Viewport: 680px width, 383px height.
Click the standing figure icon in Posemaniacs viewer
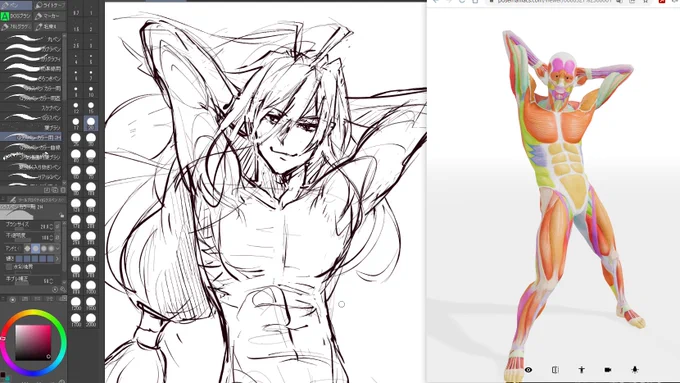(x=582, y=370)
